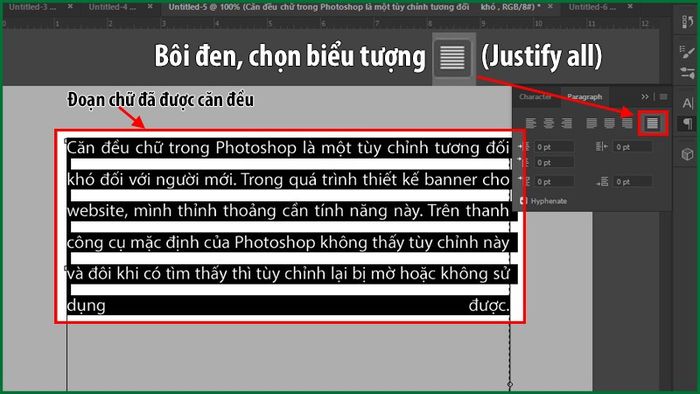The image size is (700, 394).
Task: Apply Right align text in Paragraph panel
Action: [567, 123]
